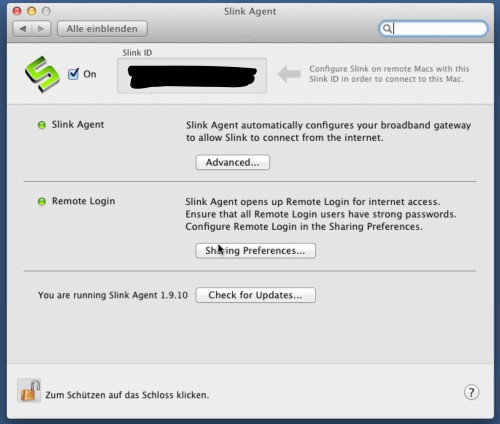
Task: Focus the search field in toolbar
Action: [x=433, y=29]
